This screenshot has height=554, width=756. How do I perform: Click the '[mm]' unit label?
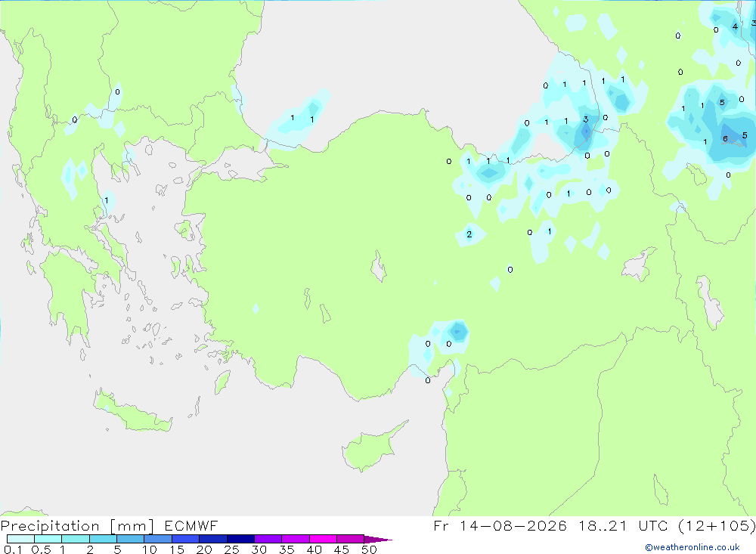[132, 525]
